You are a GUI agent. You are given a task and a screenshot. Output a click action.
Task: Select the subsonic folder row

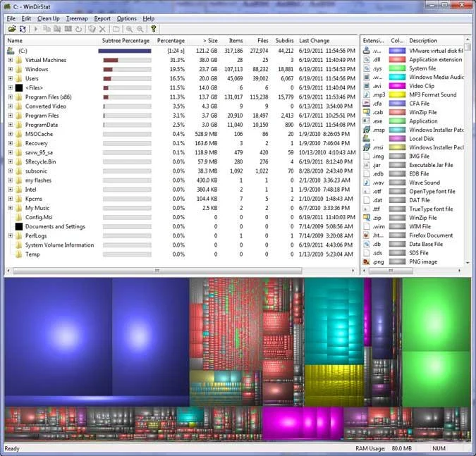(181, 171)
